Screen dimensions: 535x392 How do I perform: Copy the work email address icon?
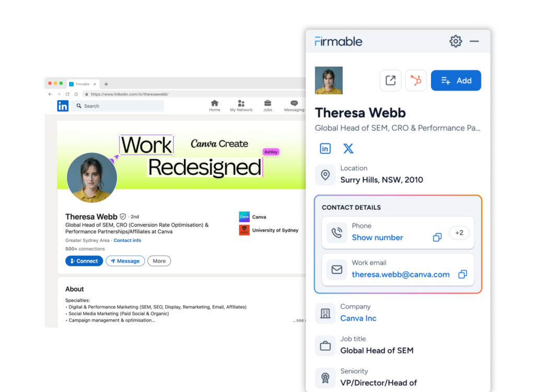tap(462, 275)
